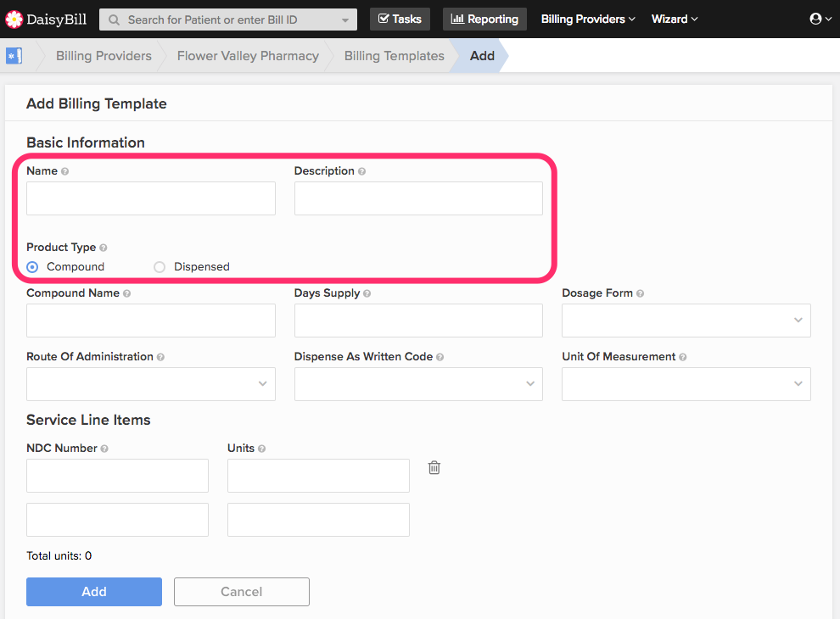
Task: Click the blue Add button
Action: point(94,592)
